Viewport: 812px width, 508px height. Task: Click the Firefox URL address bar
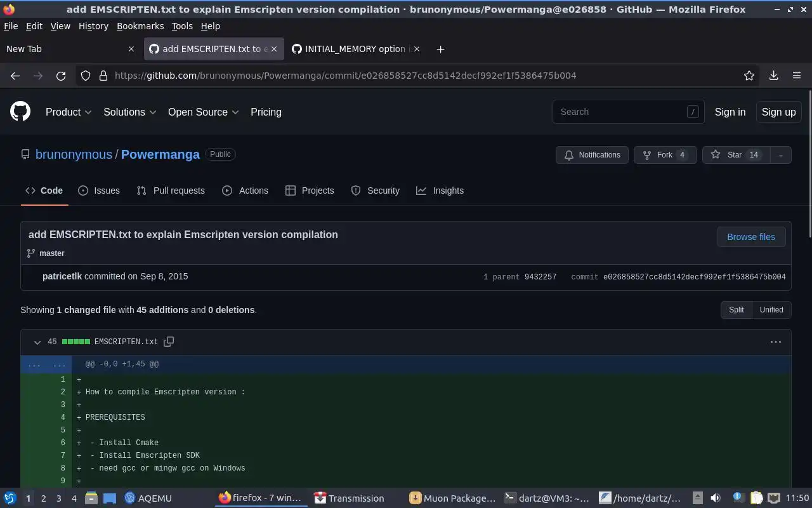coord(419,76)
